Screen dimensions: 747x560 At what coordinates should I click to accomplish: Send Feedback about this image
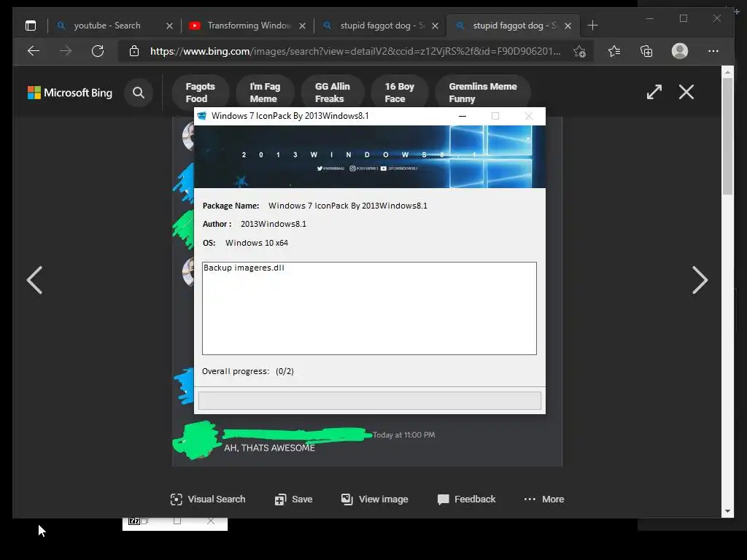tap(466, 499)
